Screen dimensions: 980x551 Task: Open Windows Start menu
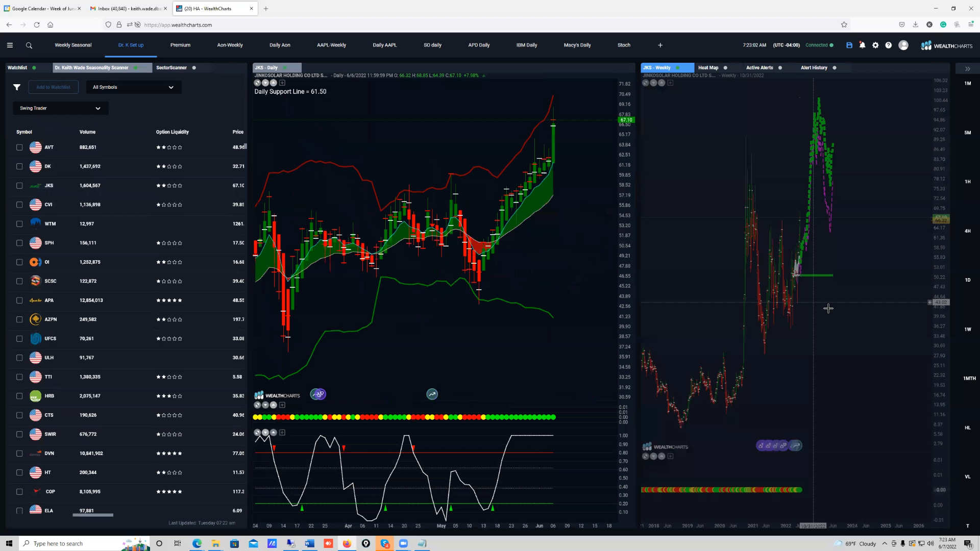tap(9, 543)
